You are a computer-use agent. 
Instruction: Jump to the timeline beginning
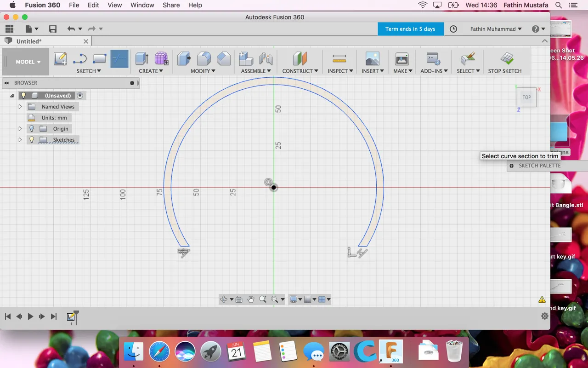point(8,316)
